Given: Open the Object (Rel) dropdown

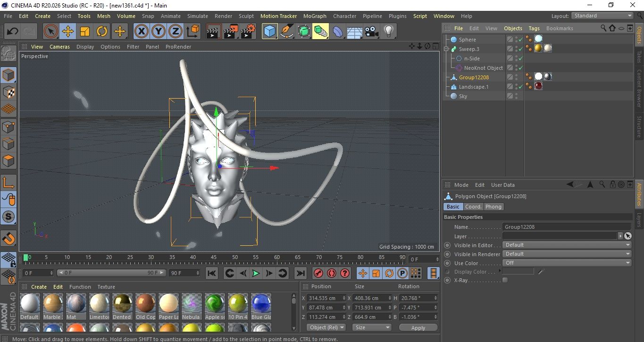Looking at the screenshot, I should point(326,327).
